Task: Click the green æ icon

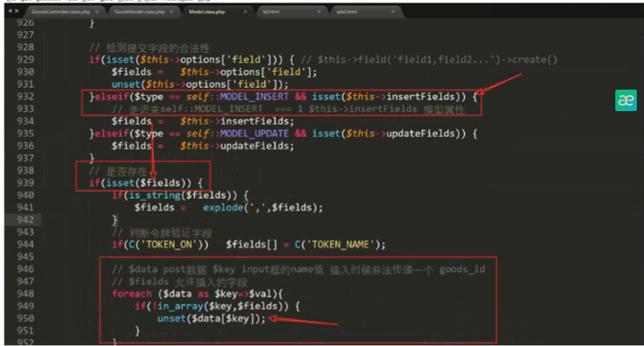Action: 626,100
